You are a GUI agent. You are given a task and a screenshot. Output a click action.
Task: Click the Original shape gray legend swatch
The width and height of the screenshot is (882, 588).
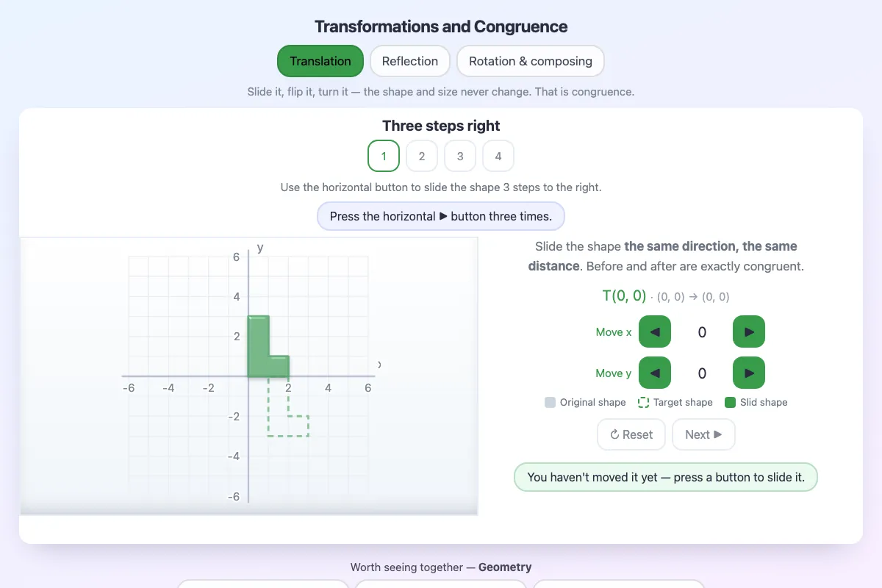[551, 402]
